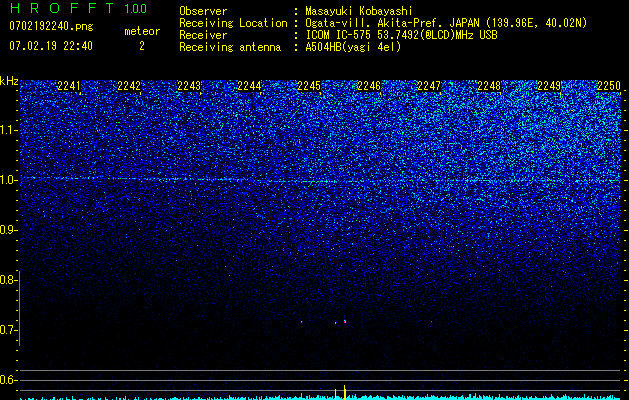Click the meteor count value 2

click(x=142, y=46)
